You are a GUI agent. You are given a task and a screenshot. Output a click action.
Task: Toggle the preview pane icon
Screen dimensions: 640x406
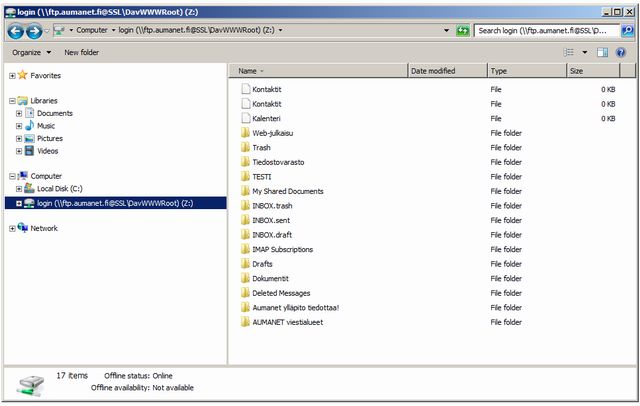click(x=603, y=52)
